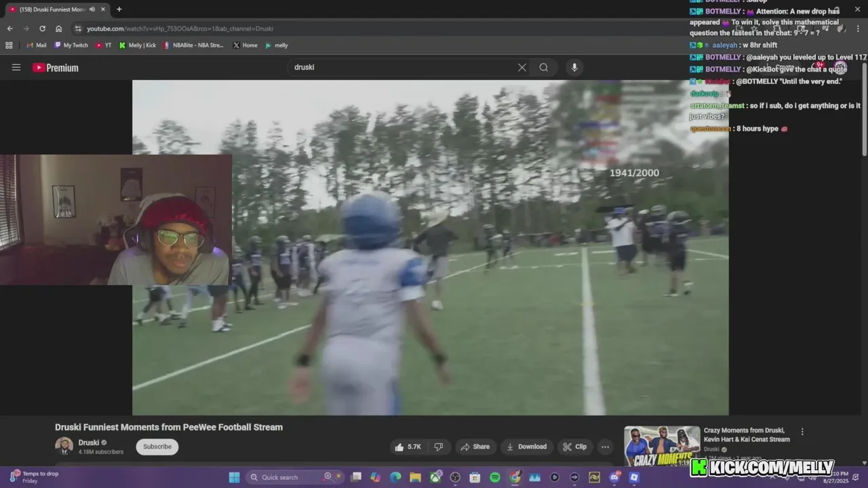Open Task View from the taskbar

(x=356, y=477)
